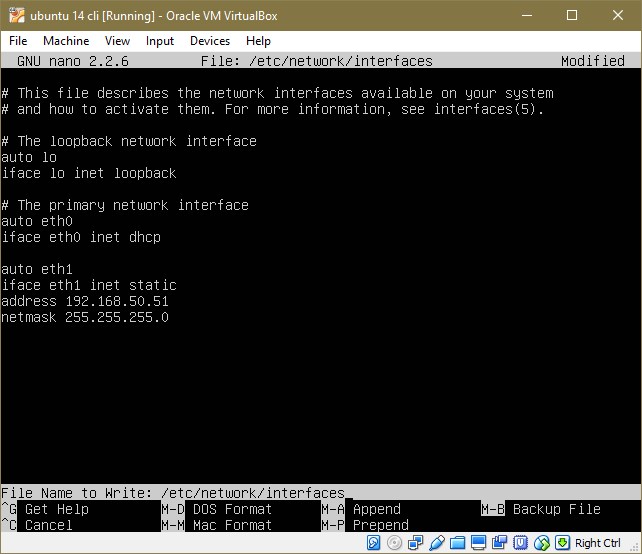Viewport: 642px width, 554px height.
Task: Open the Devices menu
Action: pos(210,41)
